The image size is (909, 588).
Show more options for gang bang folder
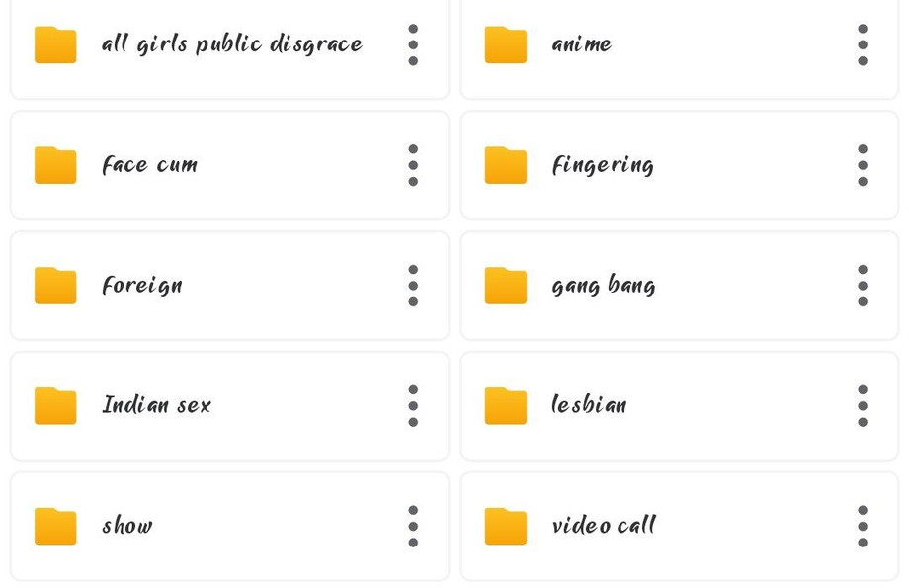click(x=863, y=286)
